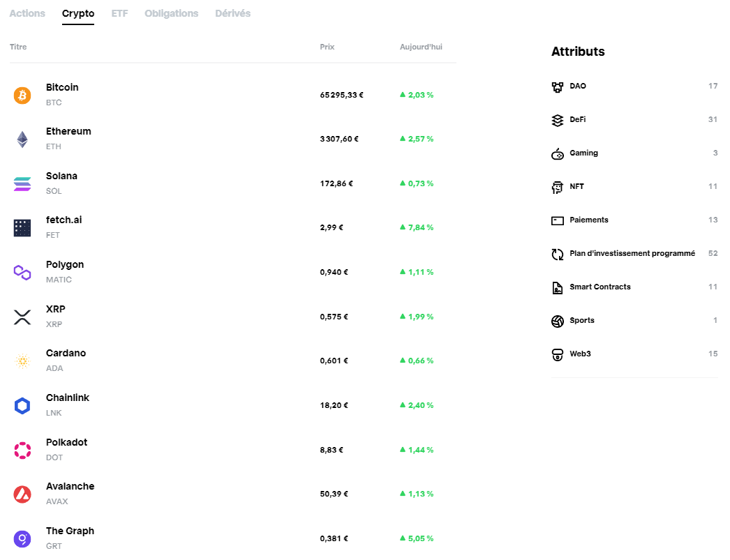
Task: Filter by DAO attribute label
Action: coord(578,86)
